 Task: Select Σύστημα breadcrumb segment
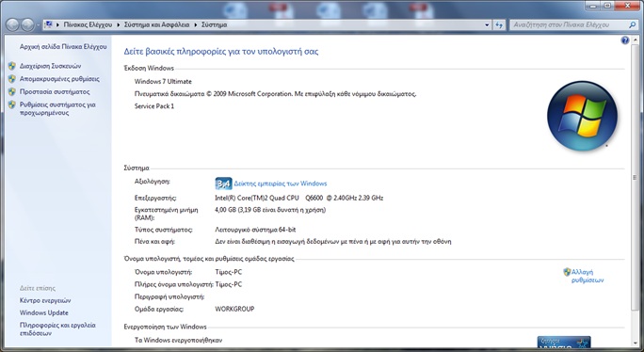(x=214, y=24)
